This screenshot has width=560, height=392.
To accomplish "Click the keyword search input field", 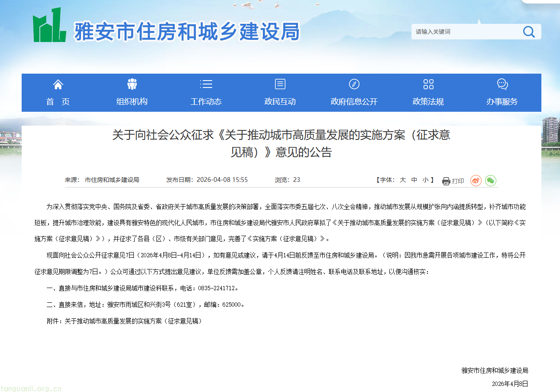I will pyautogui.click(x=466, y=32).
